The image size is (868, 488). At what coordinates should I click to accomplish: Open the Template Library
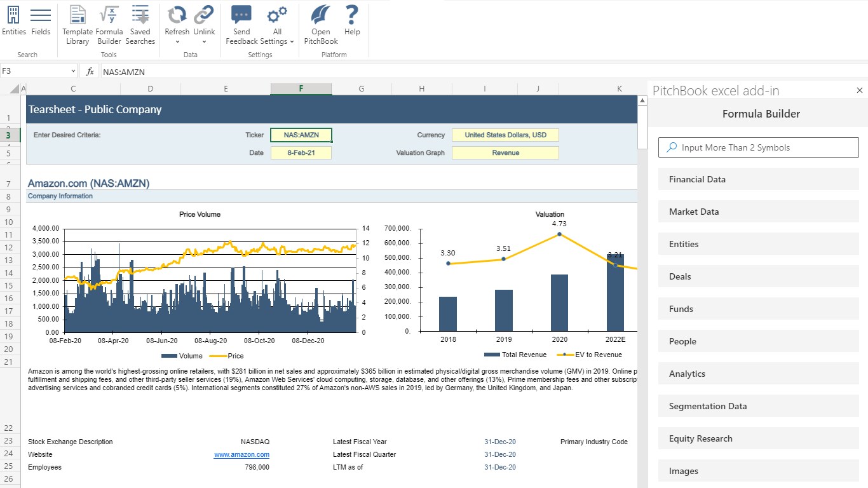[78, 25]
